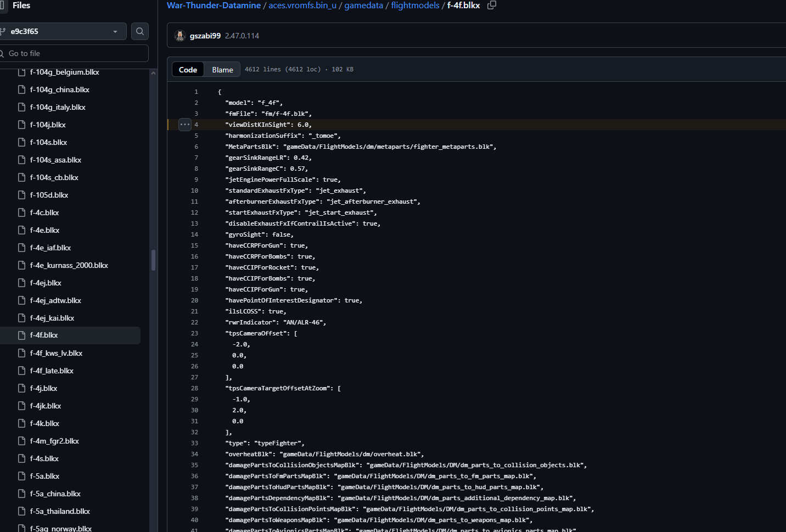Open f-4e_iaf.blkx in the file tree
The height and width of the screenshot is (532, 786).
click(50, 248)
